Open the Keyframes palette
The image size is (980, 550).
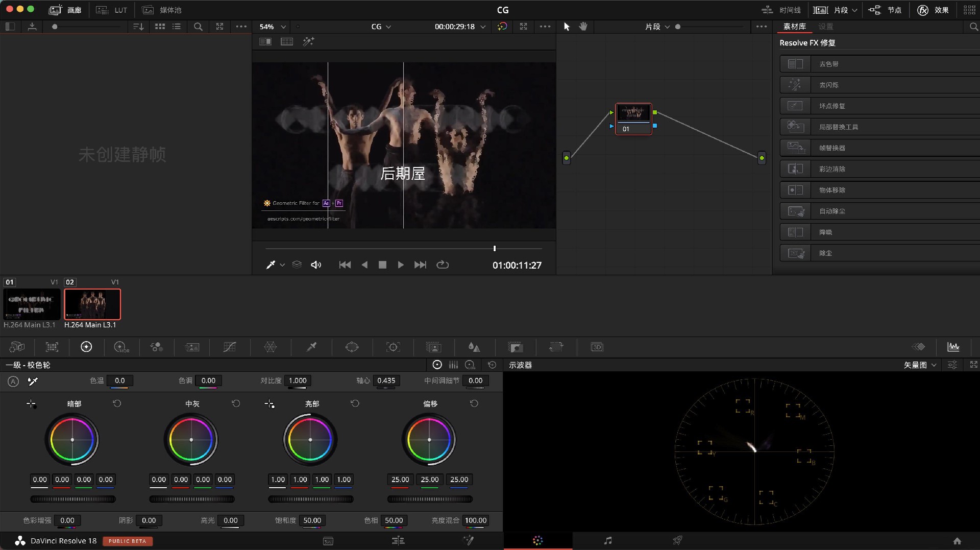[918, 347]
